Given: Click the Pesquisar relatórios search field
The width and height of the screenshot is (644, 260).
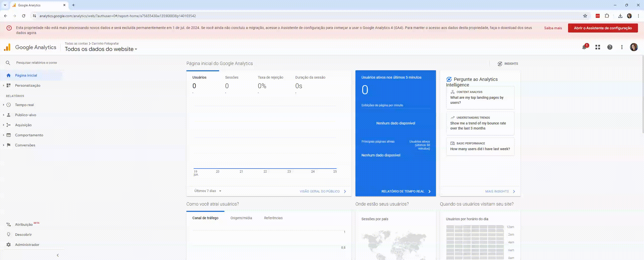Looking at the screenshot, I should click(36, 63).
